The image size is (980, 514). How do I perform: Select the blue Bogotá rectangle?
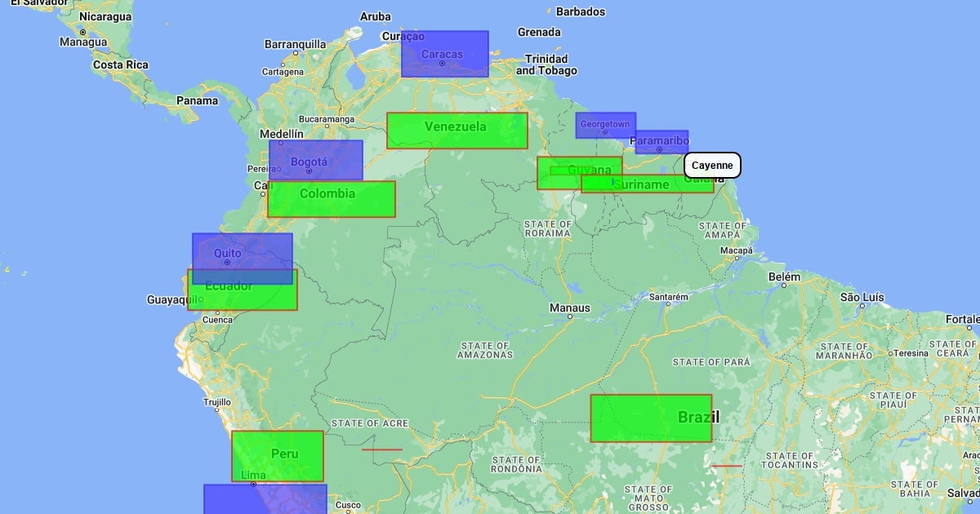(x=315, y=160)
